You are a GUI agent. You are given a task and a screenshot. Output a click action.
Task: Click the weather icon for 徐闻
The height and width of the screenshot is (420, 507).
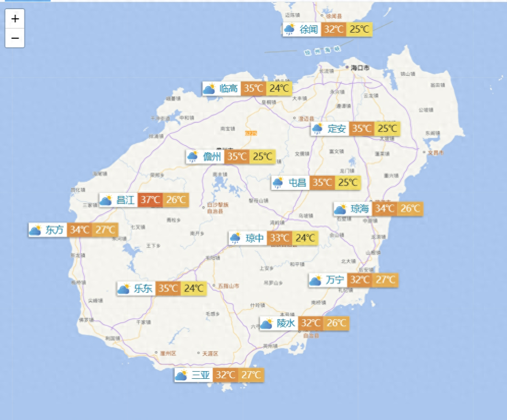(x=289, y=30)
